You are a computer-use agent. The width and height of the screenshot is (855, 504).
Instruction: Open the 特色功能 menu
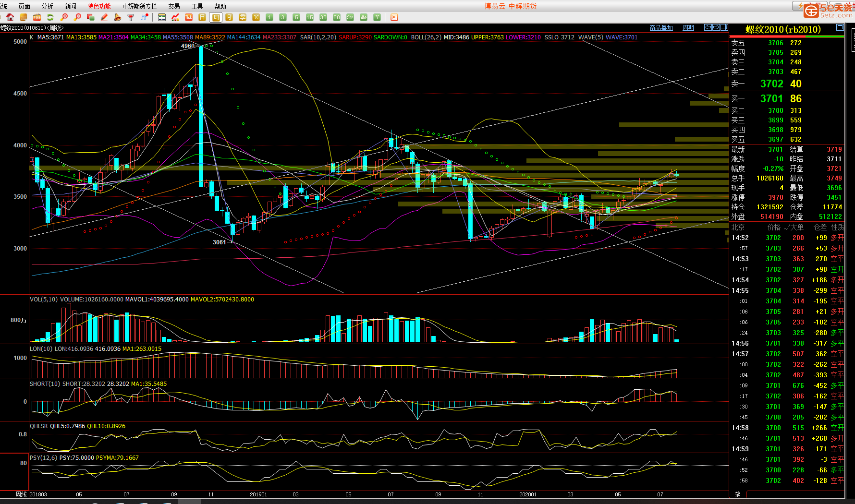pos(99,6)
